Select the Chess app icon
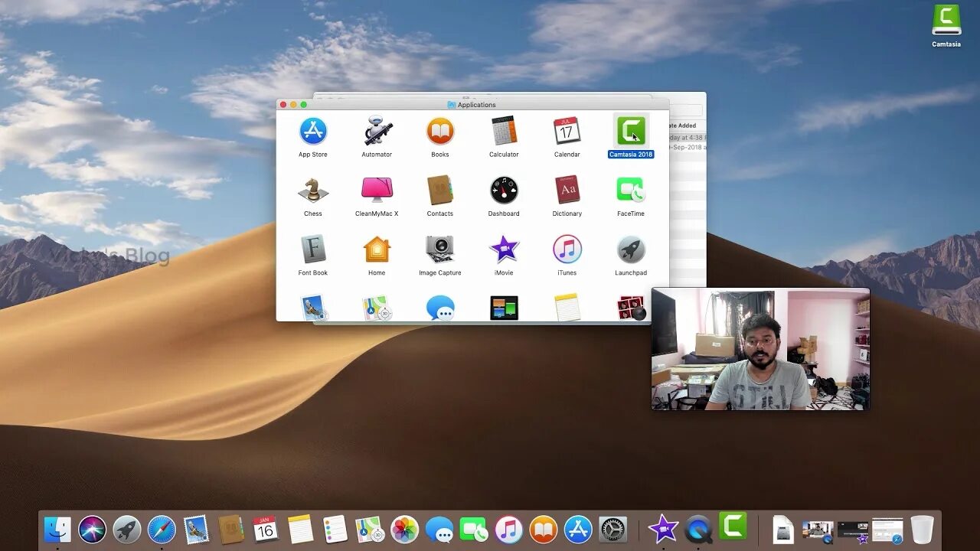This screenshot has height=551, width=980. tap(313, 191)
